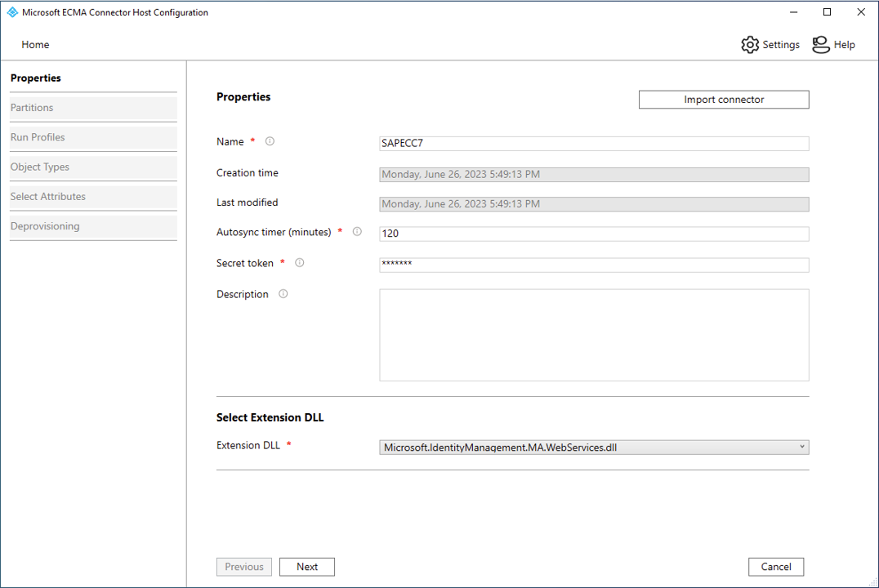Select the Object Types section
The width and height of the screenshot is (879, 588).
92,167
